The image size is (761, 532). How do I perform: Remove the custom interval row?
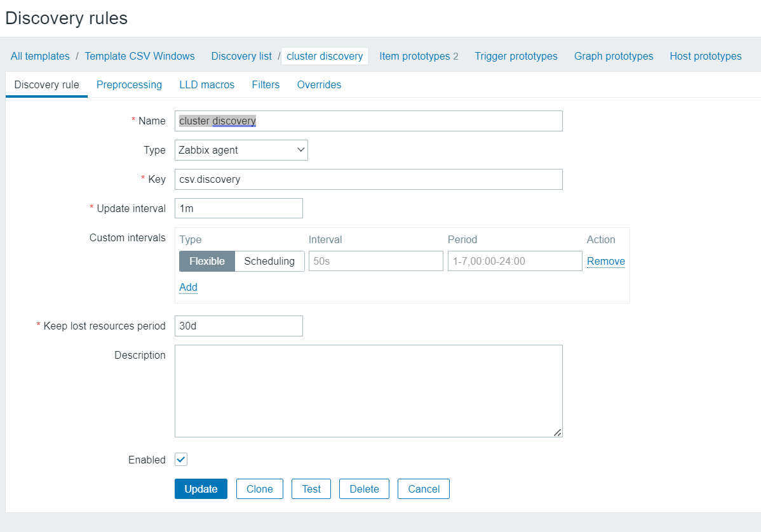pyautogui.click(x=606, y=262)
